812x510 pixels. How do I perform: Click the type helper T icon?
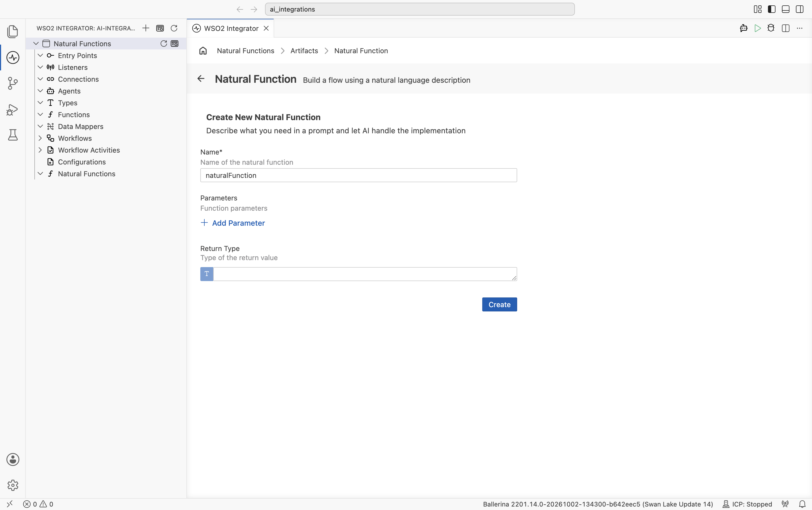206,274
